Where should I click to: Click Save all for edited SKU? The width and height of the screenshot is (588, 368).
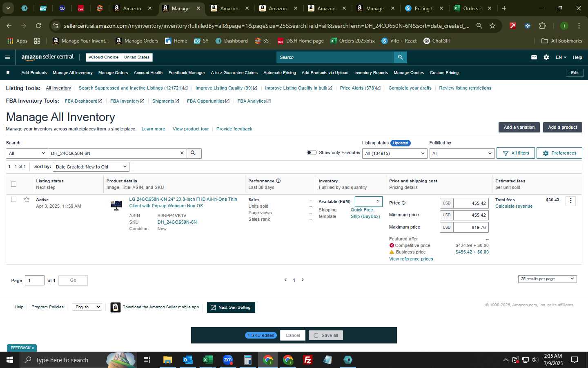(326, 335)
